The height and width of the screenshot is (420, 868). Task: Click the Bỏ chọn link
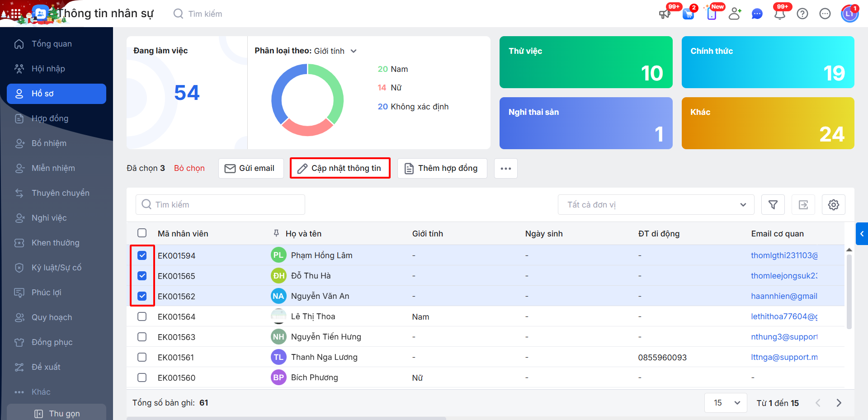[x=189, y=168]
